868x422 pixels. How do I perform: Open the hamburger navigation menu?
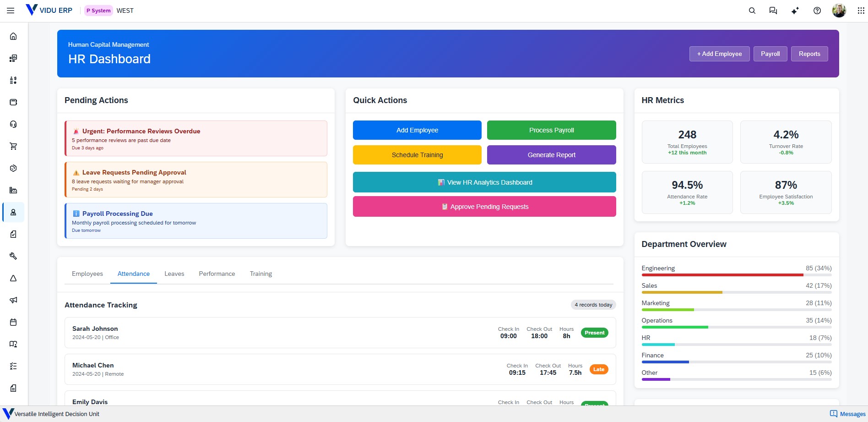(11, 11)
